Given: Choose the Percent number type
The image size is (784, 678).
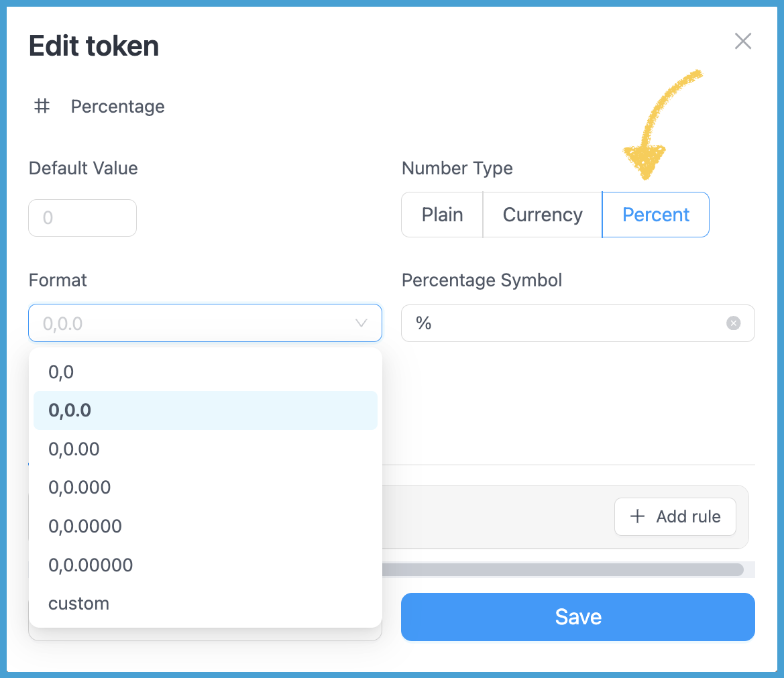Looking at the screenshot, I should click(656, 215).
